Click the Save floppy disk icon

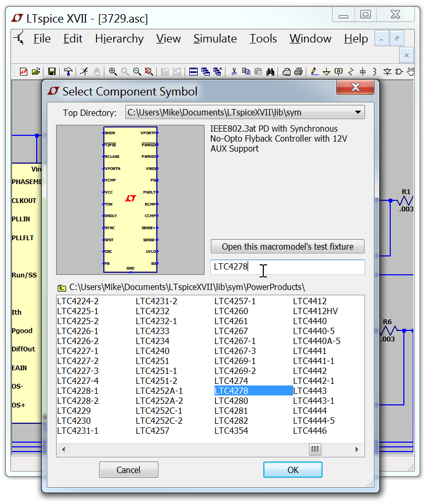click(x=52, y=71)
